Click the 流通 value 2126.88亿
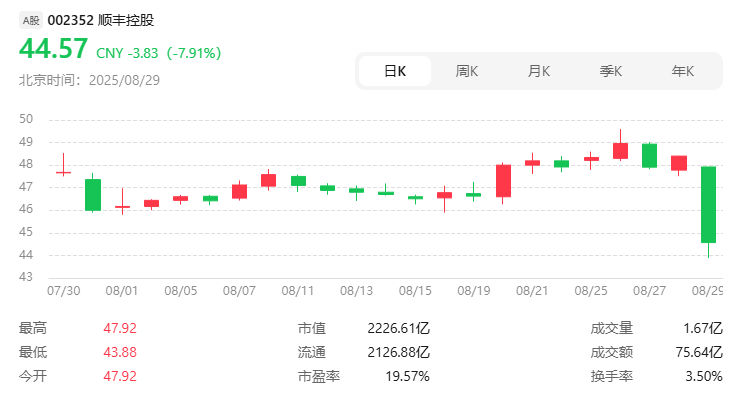 398,352
